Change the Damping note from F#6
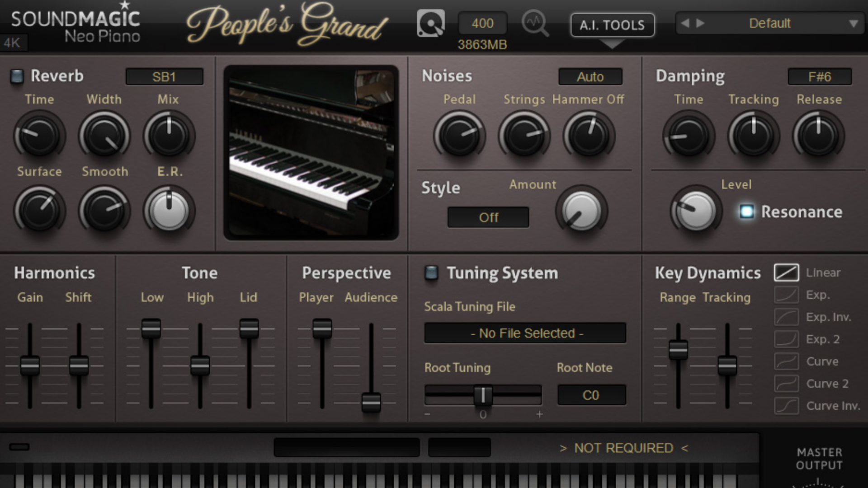Image resolution: width=868 pixels, height=488 pixels. (x=819, y=76)
